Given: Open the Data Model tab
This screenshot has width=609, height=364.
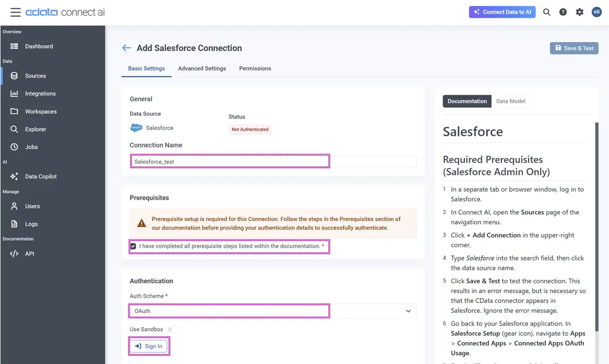Looking at the screenshot, I should [510, 101].
